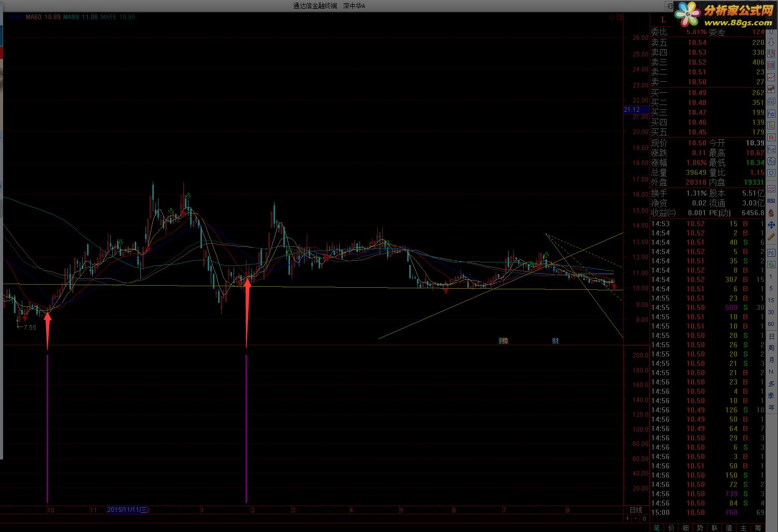Screen dimensions: 778x532
Task: Click the red diamond icon above chart
Action: [x=612, y=17]
